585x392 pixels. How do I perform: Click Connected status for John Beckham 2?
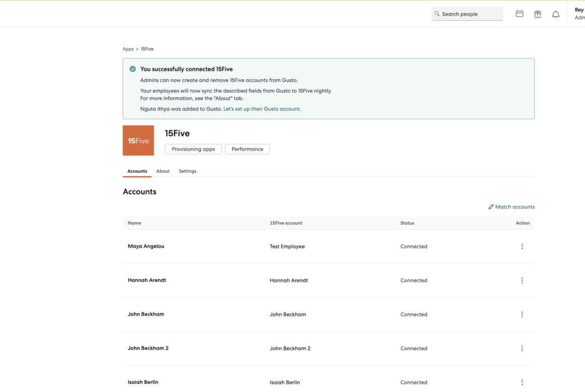[x=414, y=348]
